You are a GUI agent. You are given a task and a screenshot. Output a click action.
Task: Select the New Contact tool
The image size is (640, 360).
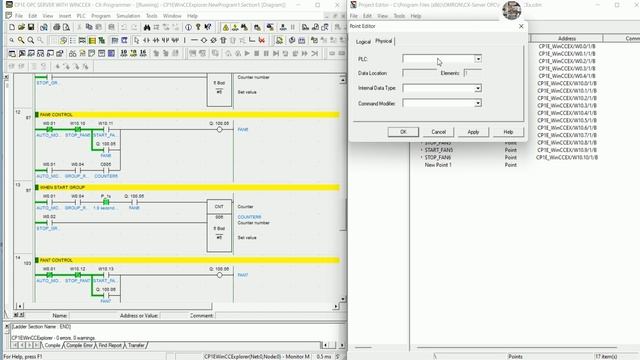146,40
